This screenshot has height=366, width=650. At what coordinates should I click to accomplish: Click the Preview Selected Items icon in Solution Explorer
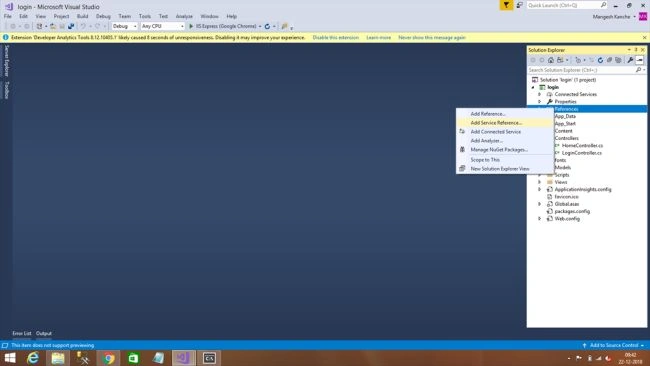[640, 60]
